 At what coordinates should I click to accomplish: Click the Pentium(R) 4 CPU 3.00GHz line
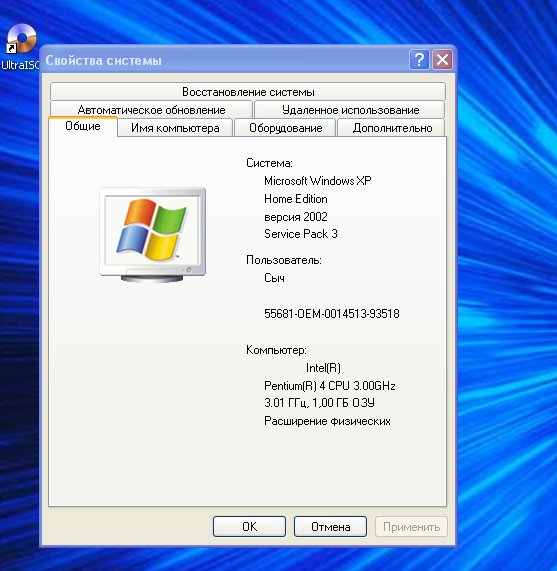pyautogui.click(x=330, y=386)
